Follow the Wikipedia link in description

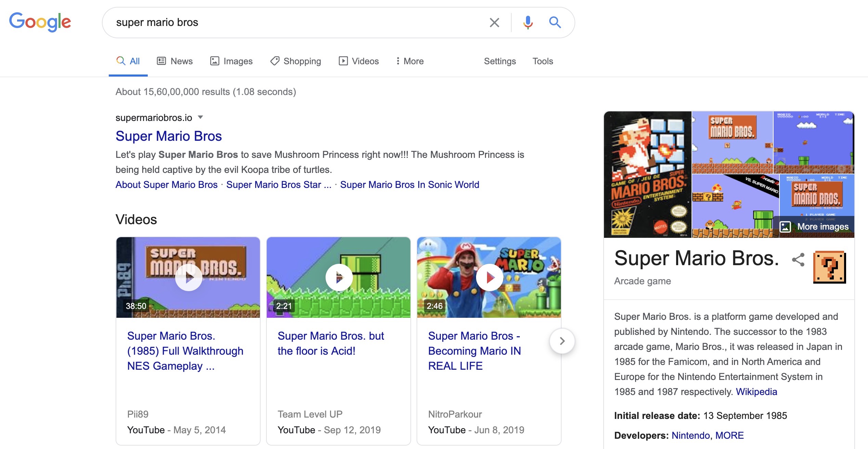point(757,392)
